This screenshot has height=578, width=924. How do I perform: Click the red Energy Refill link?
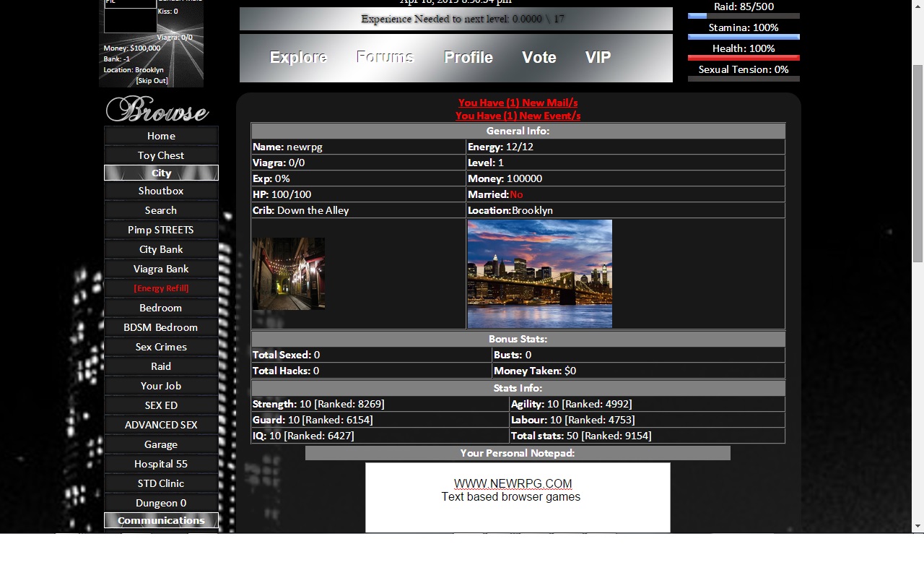(161, 288)
